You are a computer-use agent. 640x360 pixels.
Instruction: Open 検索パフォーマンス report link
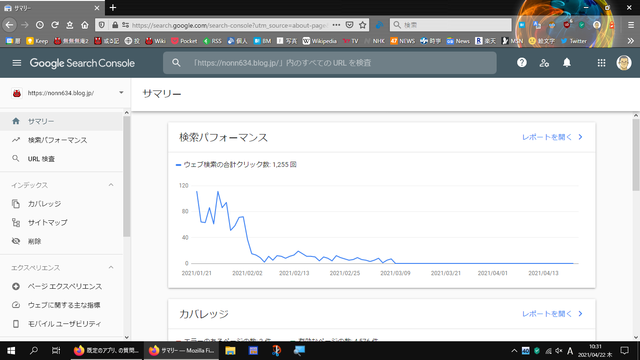(x=552, y=137)
